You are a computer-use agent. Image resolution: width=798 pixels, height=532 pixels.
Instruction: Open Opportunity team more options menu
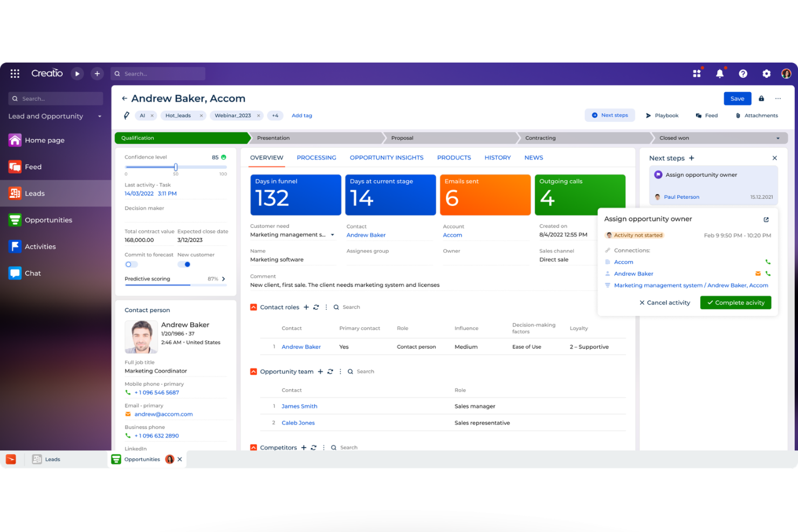pyautogui.click(x=340, y=371)
